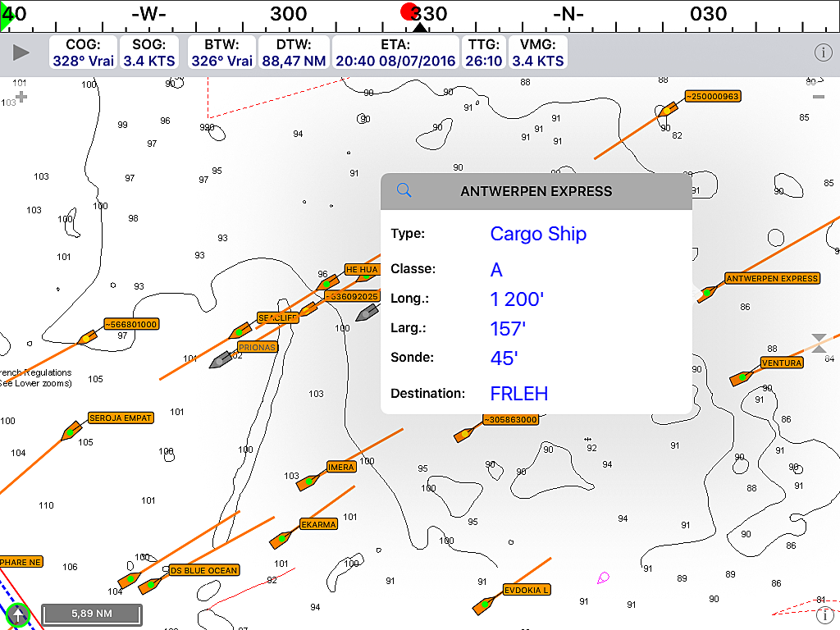Image resolution: width=840 pixels, height=630 pixels.
Task: Tap the VENTURA orange label
Action: (782, 363)
